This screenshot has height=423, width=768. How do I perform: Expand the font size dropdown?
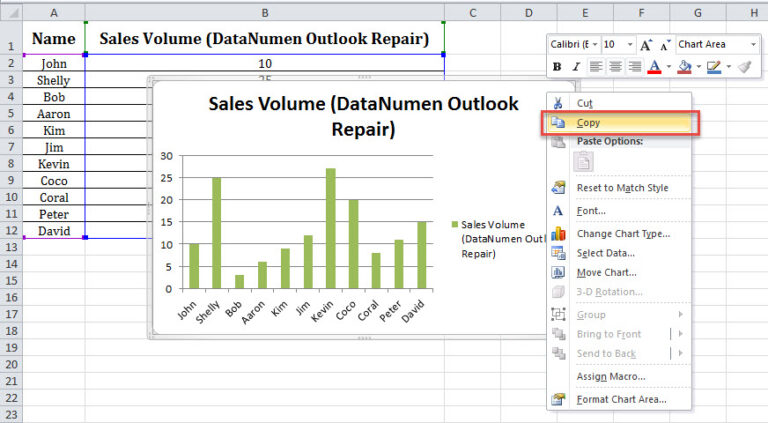pos(630,45)
